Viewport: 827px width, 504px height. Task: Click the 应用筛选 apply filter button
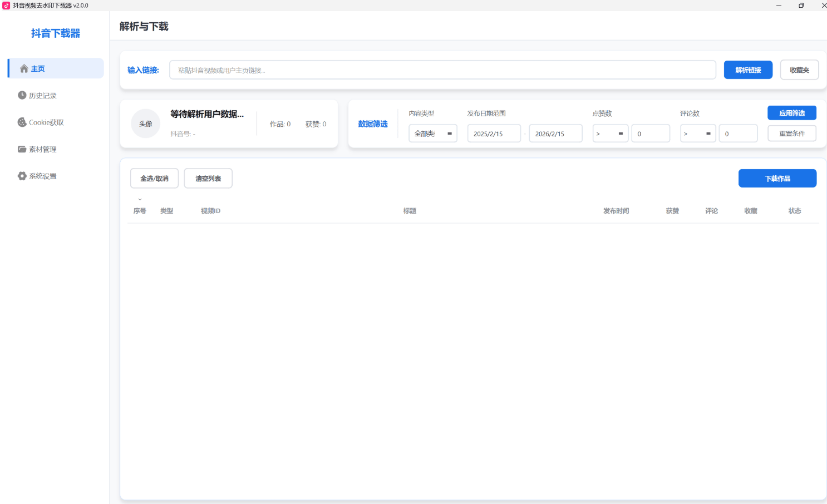[791, 112]
